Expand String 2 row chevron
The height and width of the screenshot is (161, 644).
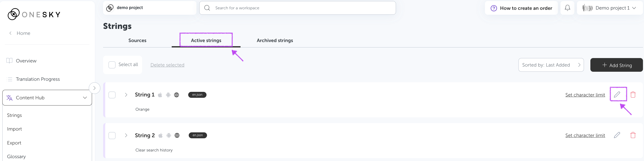pos(126,135)
